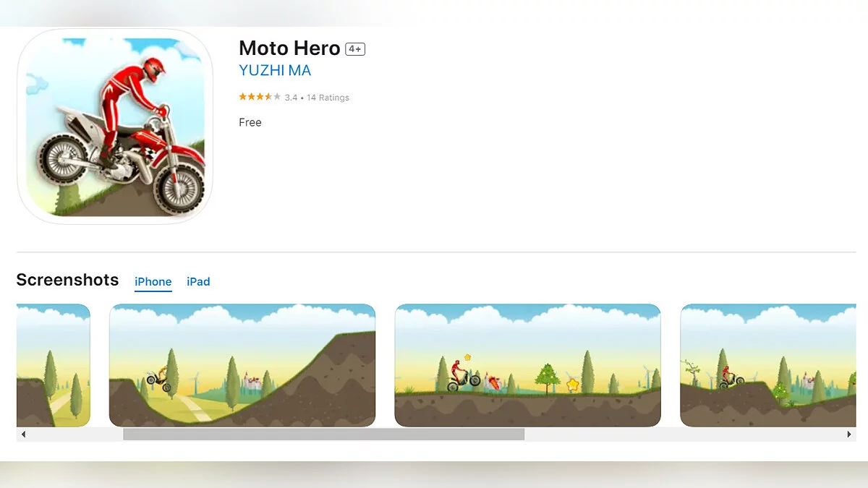Click the 4+ age rating badge
868x488 pixels.
[x=355, y=49]
